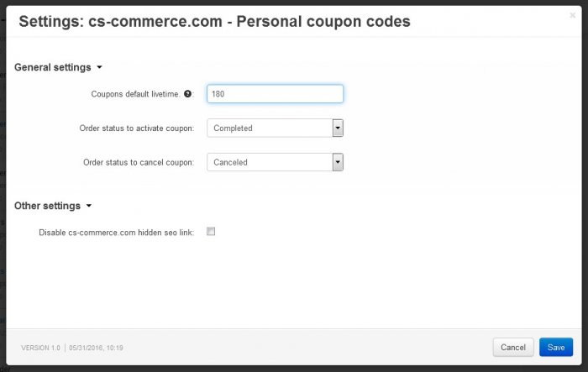The image size is (588, 372).
Task: Click the arrow button on the Canceled dropdown
Action: (x=338, y=162)
